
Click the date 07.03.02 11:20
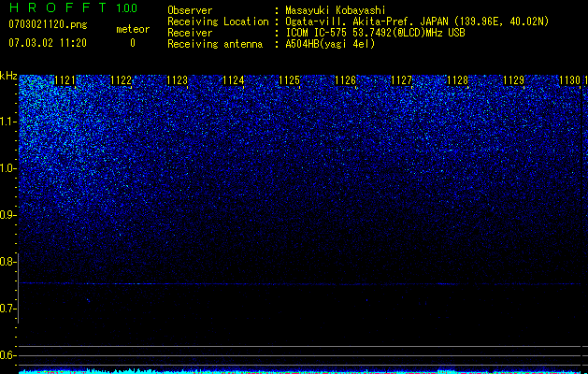pos(48,43)
